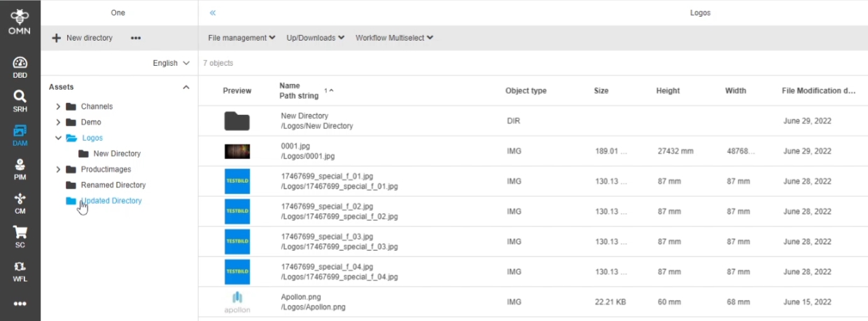Click the New directory button
This screenshot has height=321, width=868.
click(83, 38)
